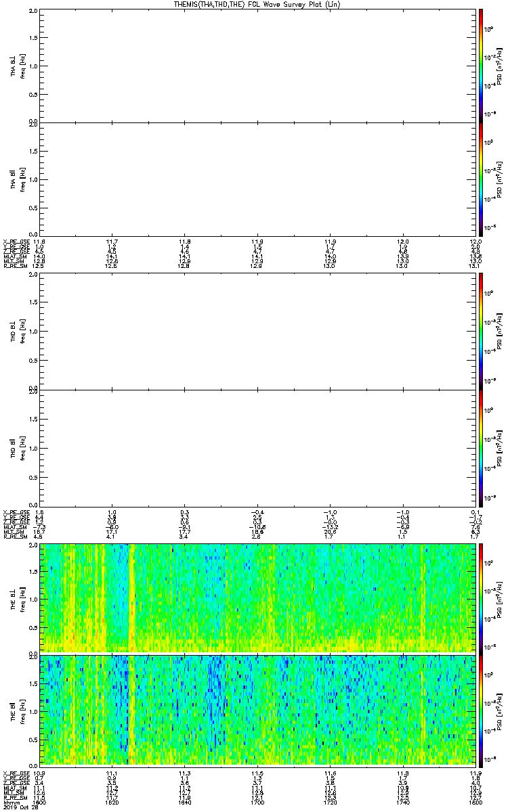Click the 1700 time tick label
Viewport: 508px width, 812px height.
257,802
